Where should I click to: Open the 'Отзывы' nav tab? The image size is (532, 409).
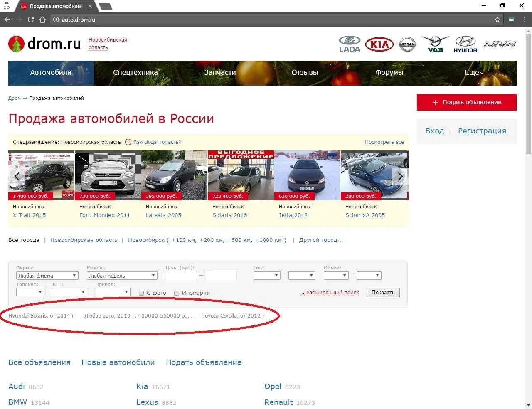[x=305, y=73]
